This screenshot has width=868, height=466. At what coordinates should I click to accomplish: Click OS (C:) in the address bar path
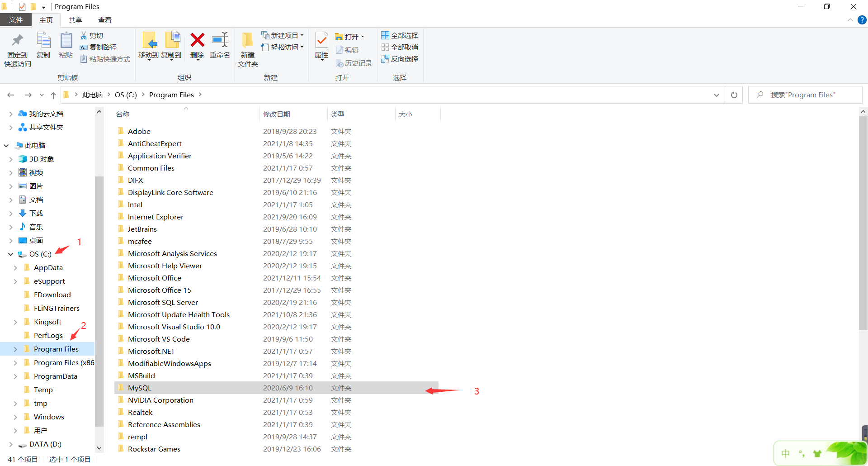126,95
